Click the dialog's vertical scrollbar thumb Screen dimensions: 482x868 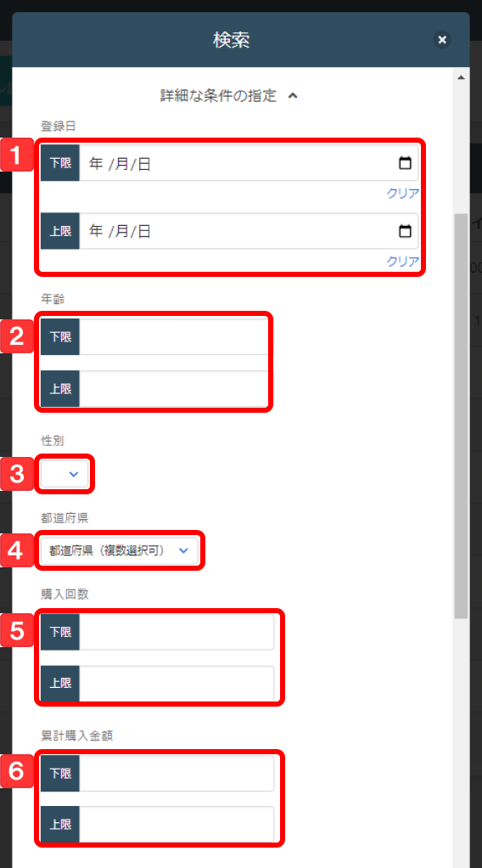tap(461, 415)
